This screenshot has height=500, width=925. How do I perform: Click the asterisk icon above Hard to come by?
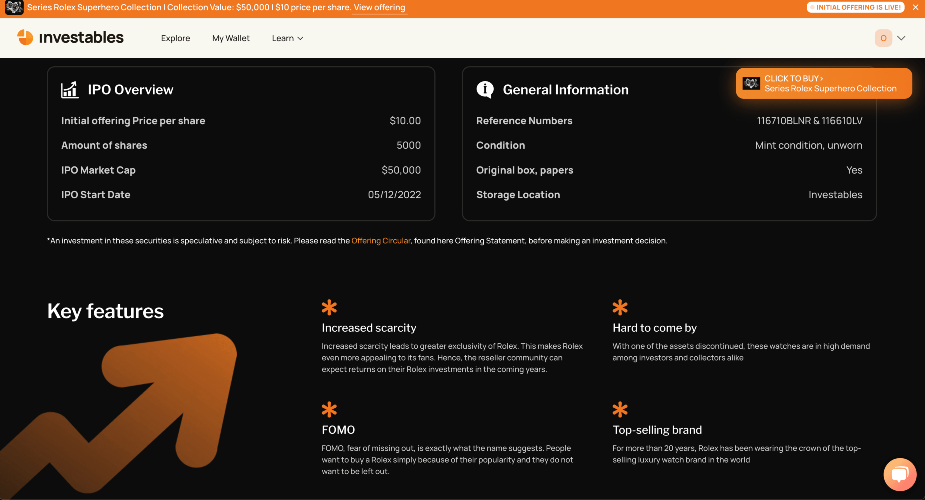click(620, 307)
